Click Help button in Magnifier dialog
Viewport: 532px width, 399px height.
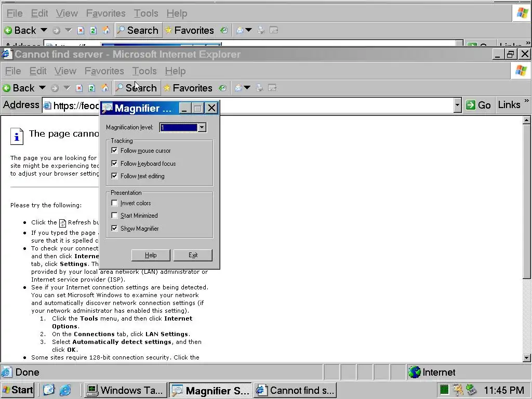tap(151, 255)
